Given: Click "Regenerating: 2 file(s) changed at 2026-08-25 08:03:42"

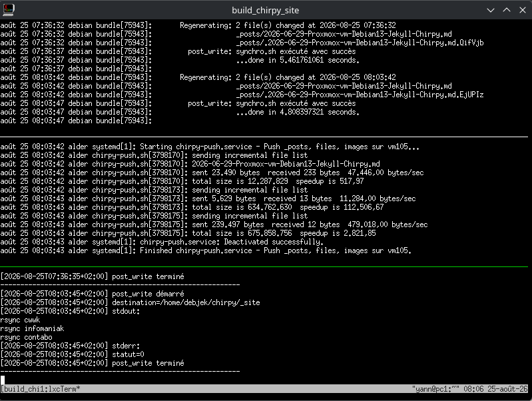Looking at the screenshot, I should [288, 77].
